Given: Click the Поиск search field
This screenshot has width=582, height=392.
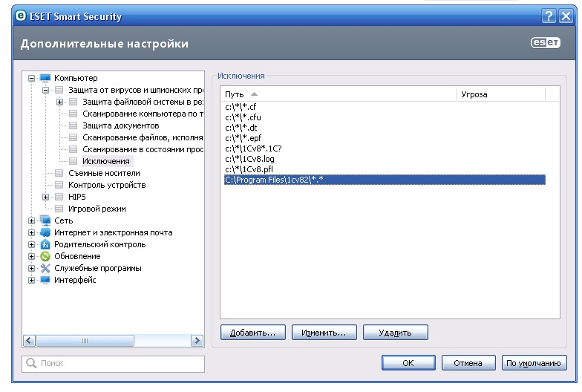Looking at the screenshot, I should (x=113, y=364).
